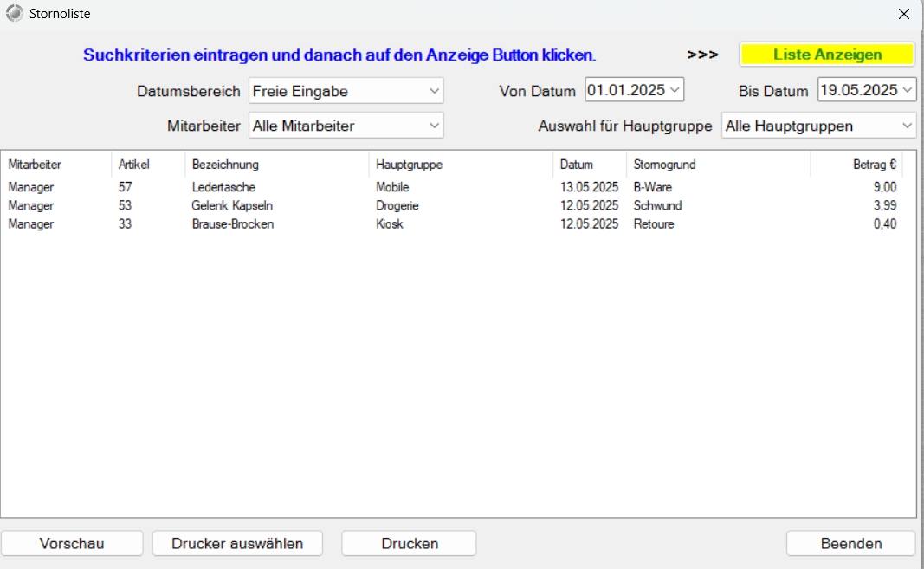Select the Gelenk Kapseln row
Viewport: 924px width, 569px height.
(x=231, y=206)
